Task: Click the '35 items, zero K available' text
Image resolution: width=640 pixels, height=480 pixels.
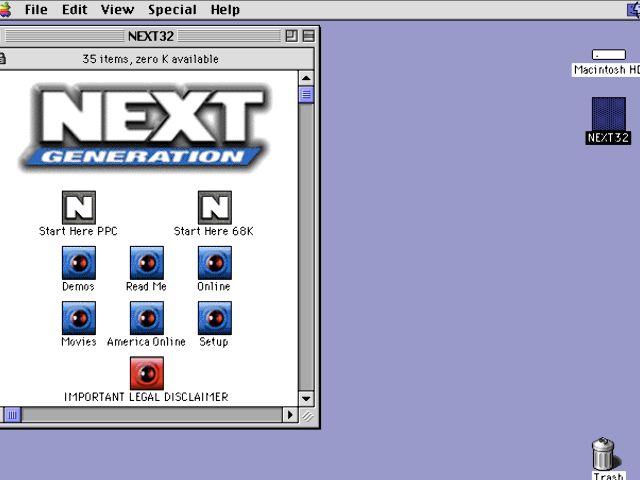Action: [x=150, y=59]
